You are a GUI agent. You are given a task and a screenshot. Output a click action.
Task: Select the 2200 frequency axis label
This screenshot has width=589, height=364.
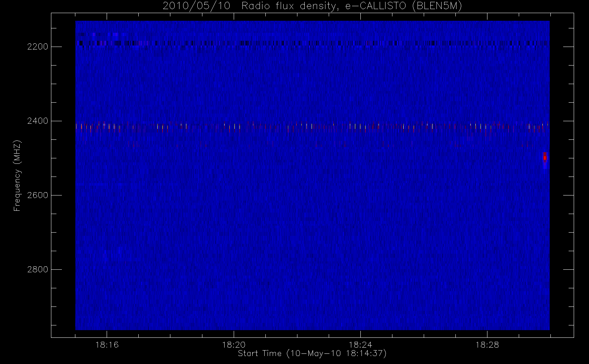tap(38, 47)
